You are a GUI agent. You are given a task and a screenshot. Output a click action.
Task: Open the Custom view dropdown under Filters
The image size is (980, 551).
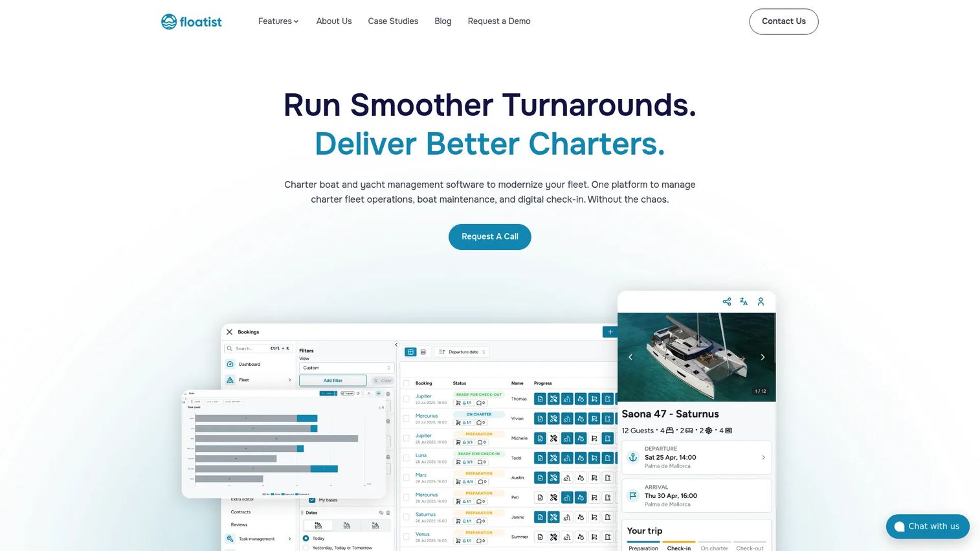(x=346, y=368)
